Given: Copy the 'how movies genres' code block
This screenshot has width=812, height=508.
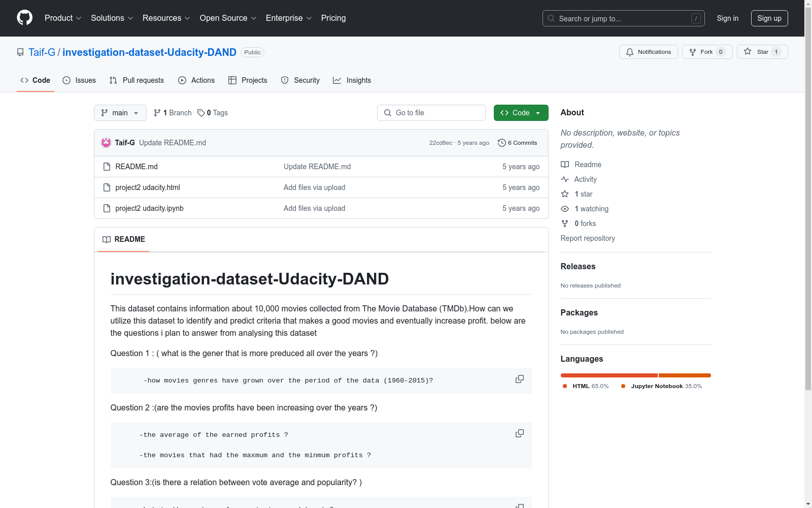Looking at the screenshot, I should coord(520,379).
